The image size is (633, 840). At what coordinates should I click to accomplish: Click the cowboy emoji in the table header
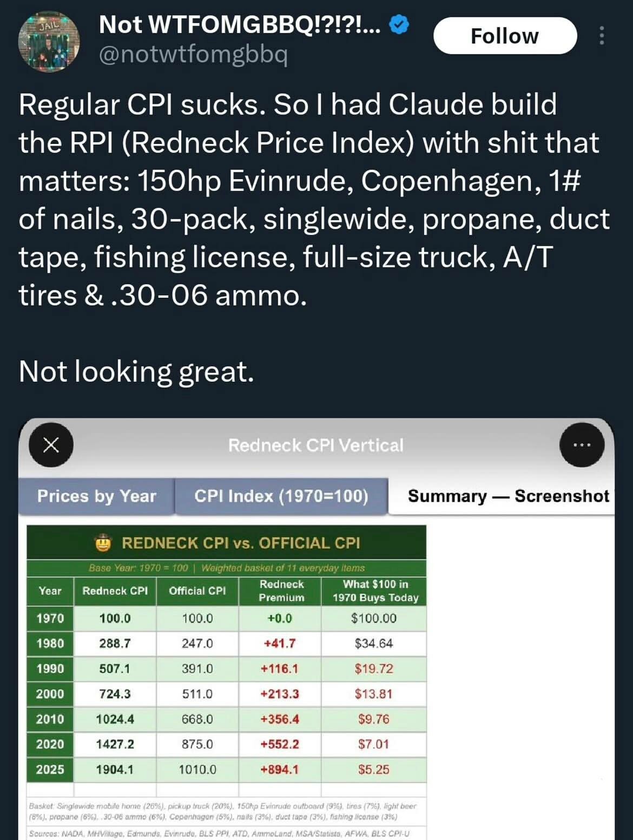[x=103, y=543]
